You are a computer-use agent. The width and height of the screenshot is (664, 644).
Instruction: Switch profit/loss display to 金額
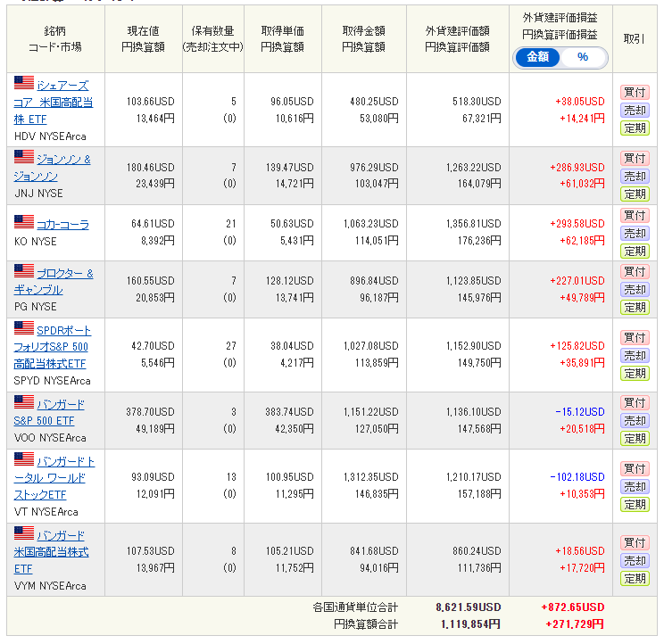pos(537,57)
